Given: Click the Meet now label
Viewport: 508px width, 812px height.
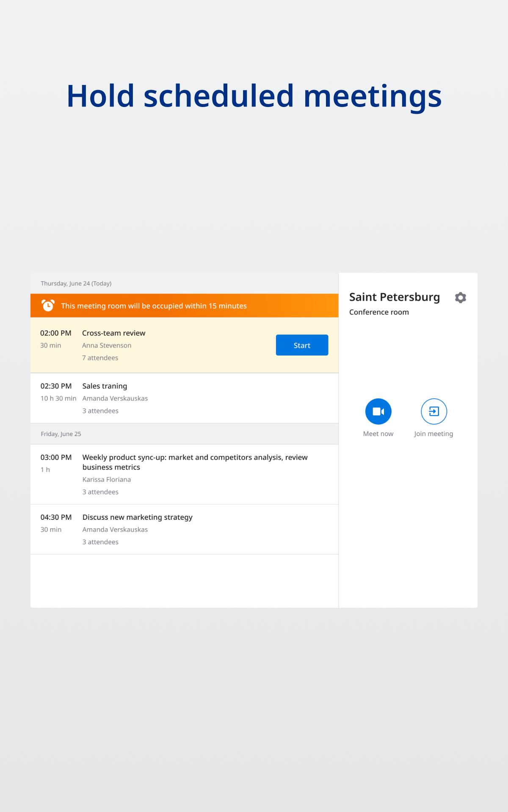Looking at the screenshot, I should point(378,434).
